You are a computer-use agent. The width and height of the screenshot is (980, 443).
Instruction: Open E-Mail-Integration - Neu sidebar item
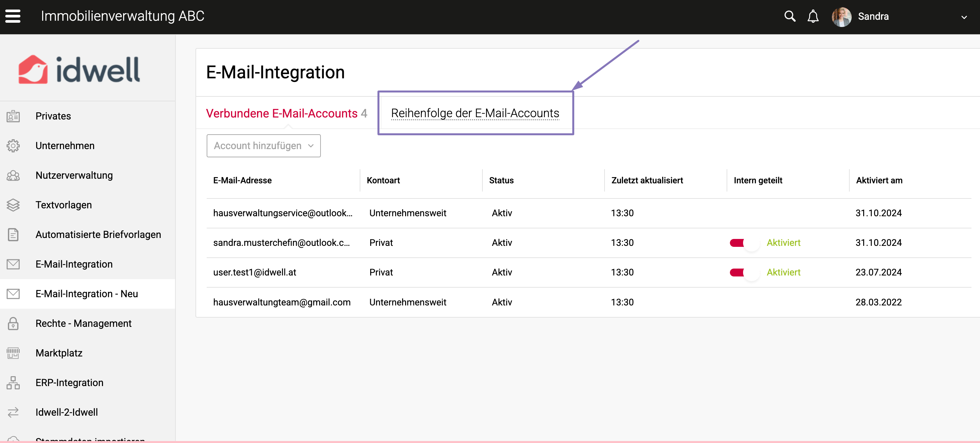tap(87, 294)
